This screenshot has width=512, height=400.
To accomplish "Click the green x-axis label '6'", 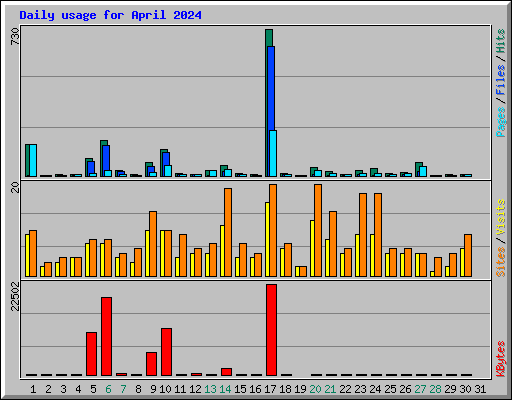I will click(108, 389).
